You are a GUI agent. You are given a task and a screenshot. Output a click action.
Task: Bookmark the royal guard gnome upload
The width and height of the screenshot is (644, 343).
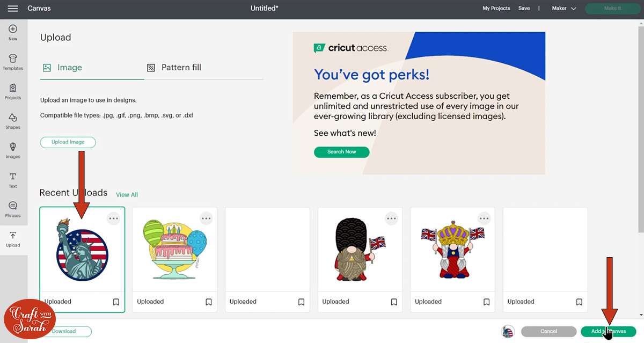(394, 302)
